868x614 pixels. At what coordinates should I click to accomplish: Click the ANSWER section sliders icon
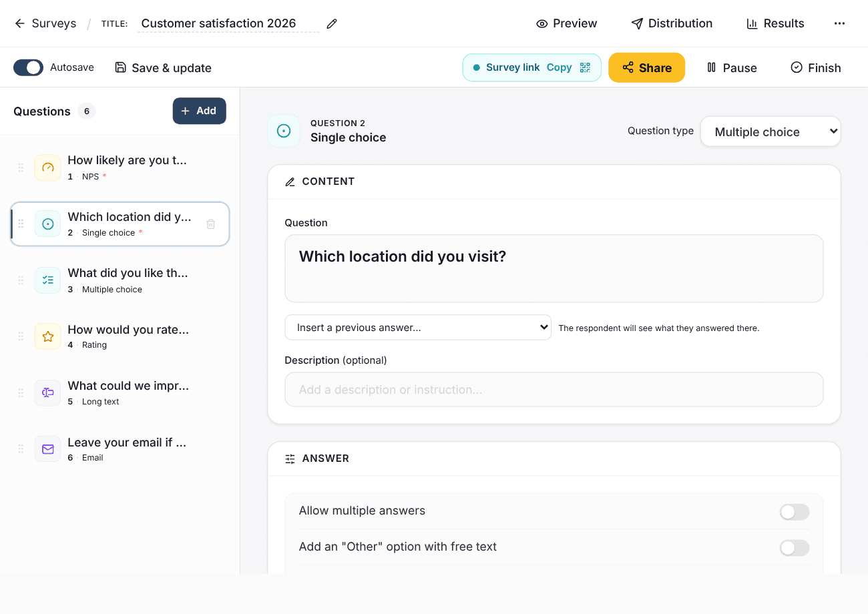point(290,458)
